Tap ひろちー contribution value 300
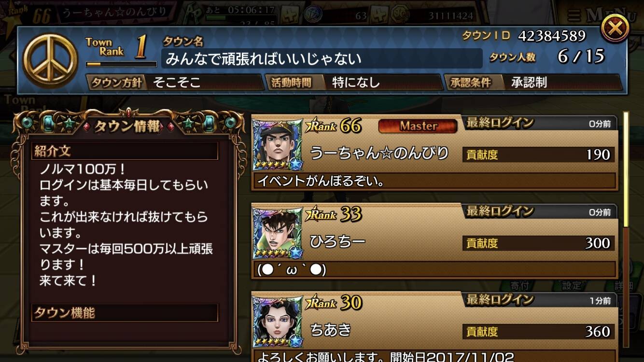 point(598,243)
